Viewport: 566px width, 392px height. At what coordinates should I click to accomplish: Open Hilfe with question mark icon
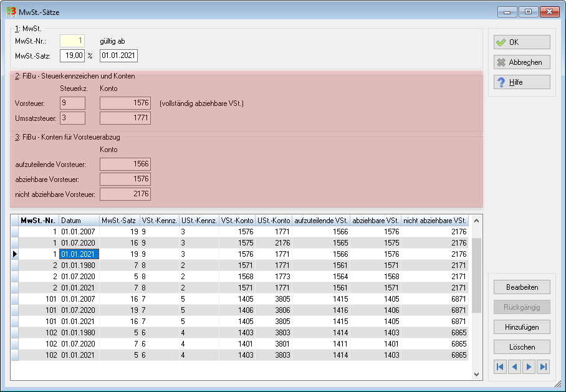click(x=522, y=82)
